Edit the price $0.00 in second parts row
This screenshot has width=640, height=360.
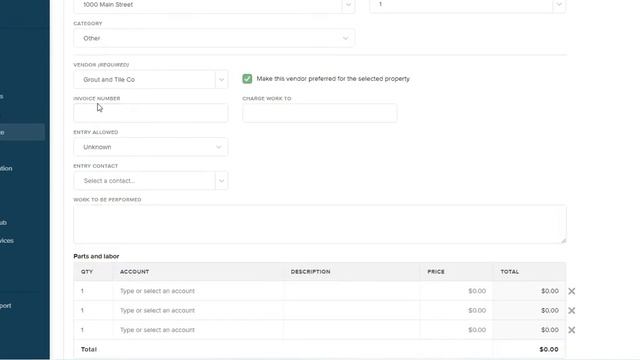[456, 311]
